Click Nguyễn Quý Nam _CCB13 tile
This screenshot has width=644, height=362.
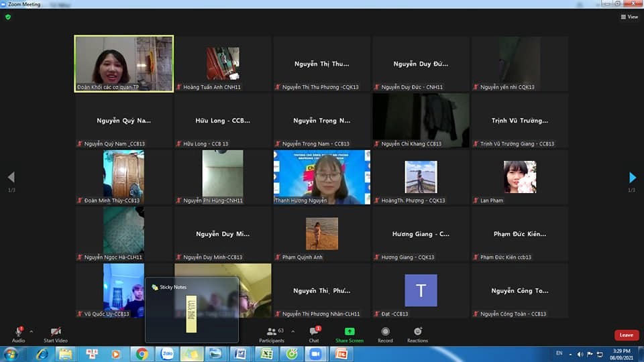coord(123,120)
